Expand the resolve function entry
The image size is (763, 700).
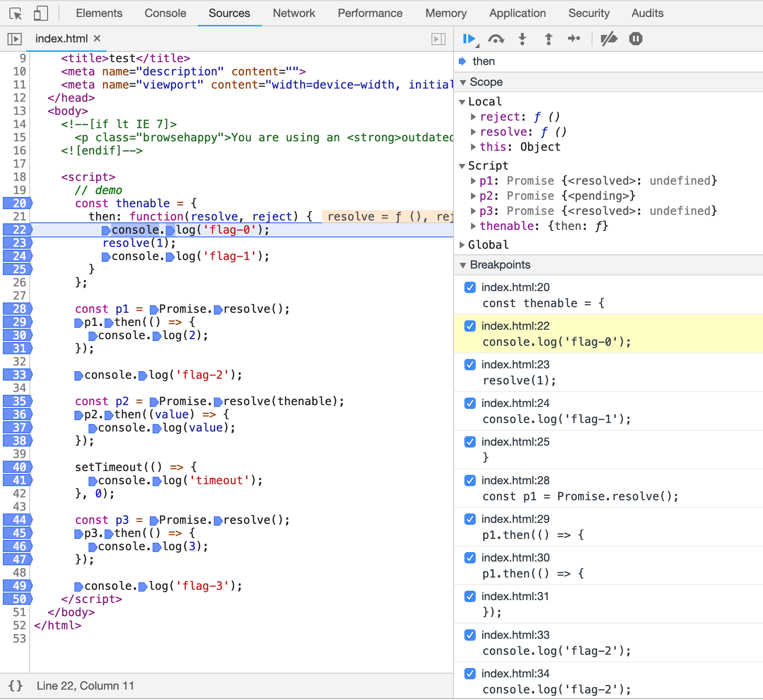point(473,132)
